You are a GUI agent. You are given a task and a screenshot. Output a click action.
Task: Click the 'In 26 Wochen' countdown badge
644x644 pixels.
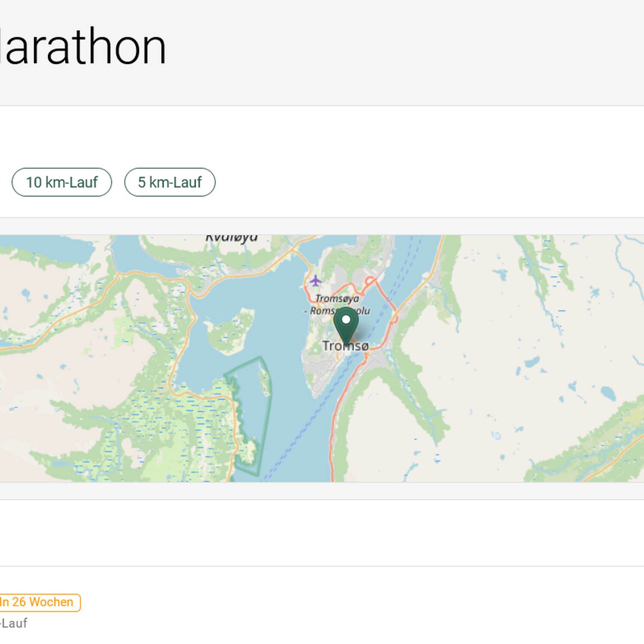(38, 602)
